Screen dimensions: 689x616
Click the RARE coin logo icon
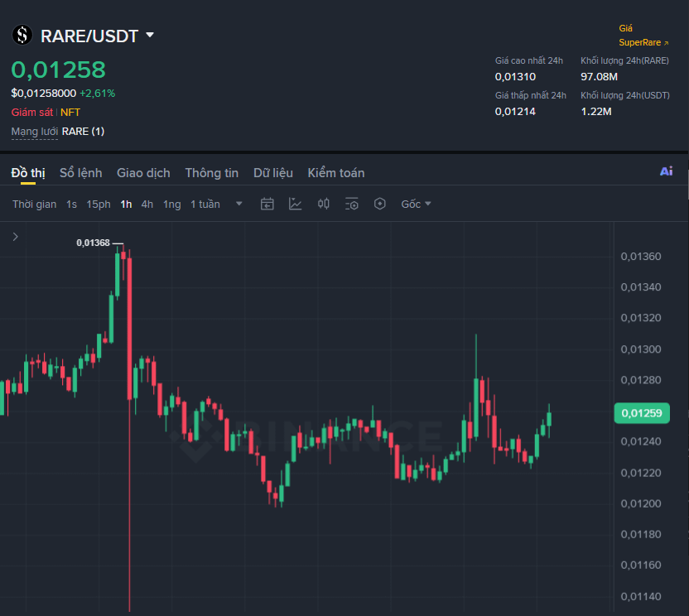pyautogui.click(x=22, y=35)
